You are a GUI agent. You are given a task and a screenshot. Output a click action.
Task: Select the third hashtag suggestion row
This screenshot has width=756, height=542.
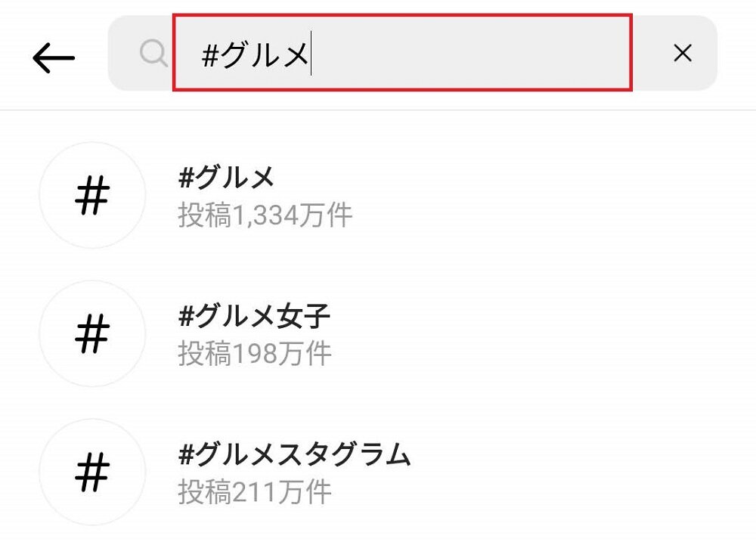coord(454,472)
